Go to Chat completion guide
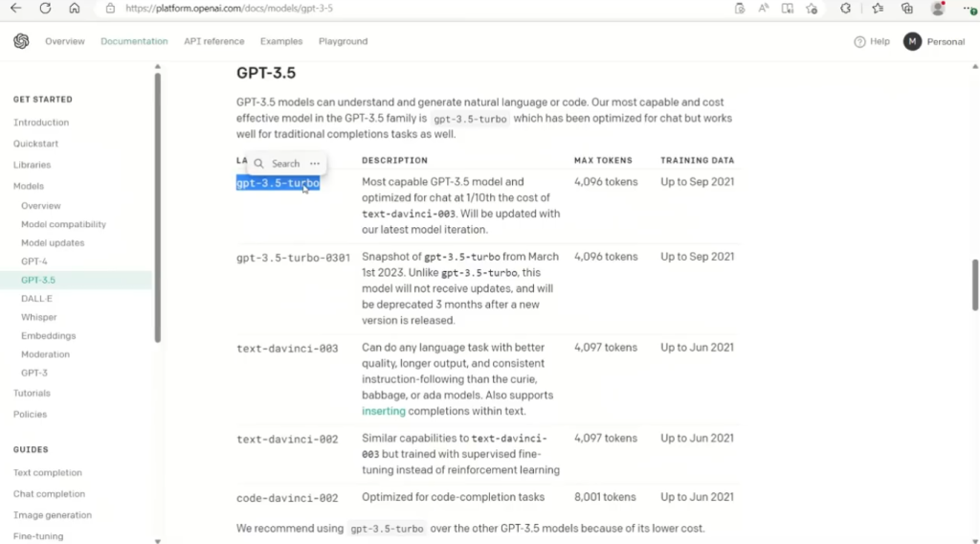 49,494
